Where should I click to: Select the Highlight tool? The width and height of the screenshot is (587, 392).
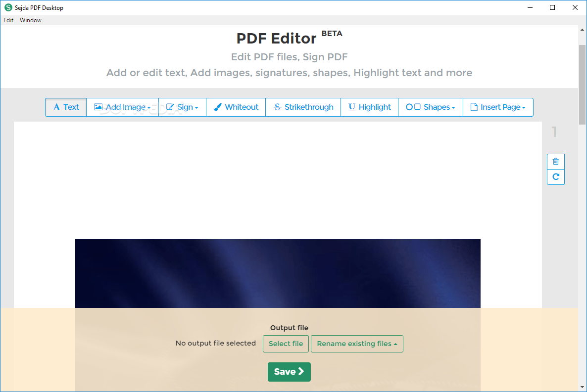[x=369, y=107]
